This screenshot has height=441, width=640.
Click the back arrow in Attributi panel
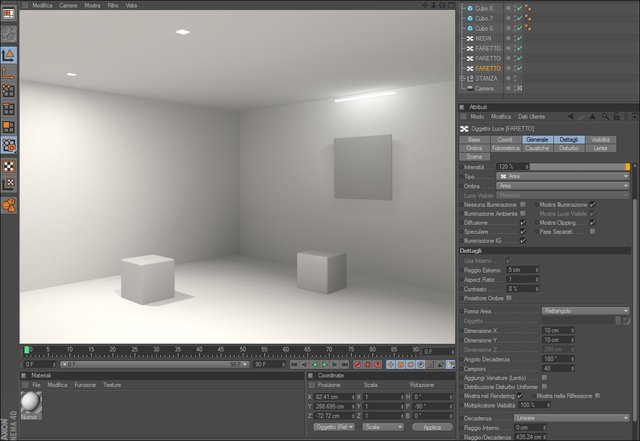pos(571,117)
